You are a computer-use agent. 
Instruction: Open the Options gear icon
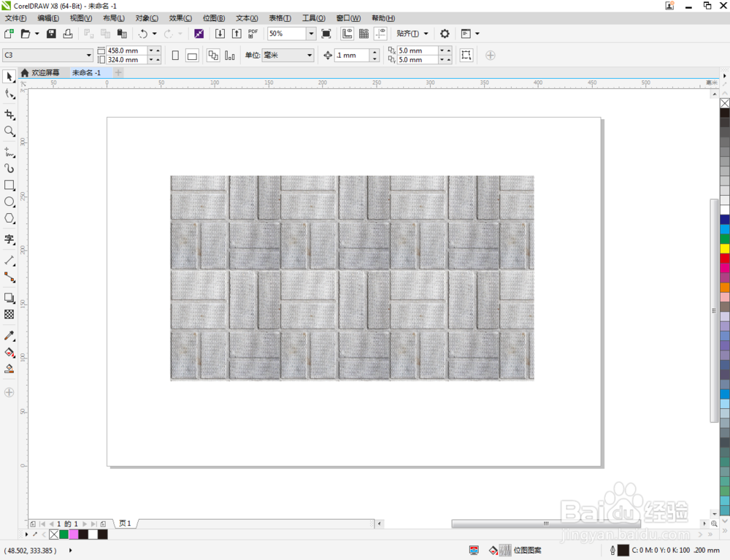pyautogui.click(x=445, y=34)
